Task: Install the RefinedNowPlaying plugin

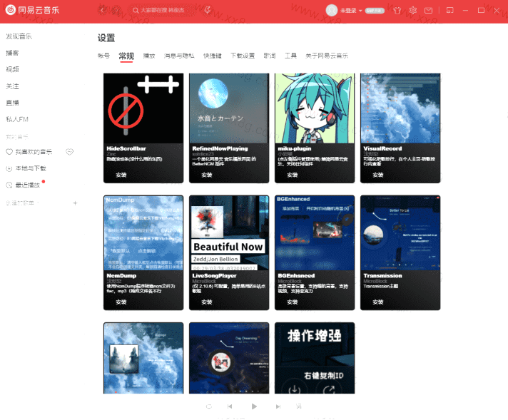Action: 207,175
